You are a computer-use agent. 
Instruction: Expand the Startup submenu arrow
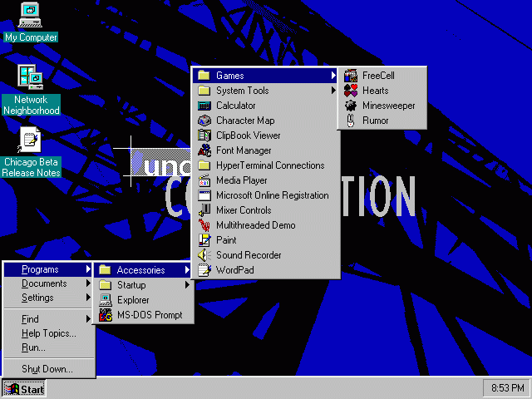pos(187,284)
